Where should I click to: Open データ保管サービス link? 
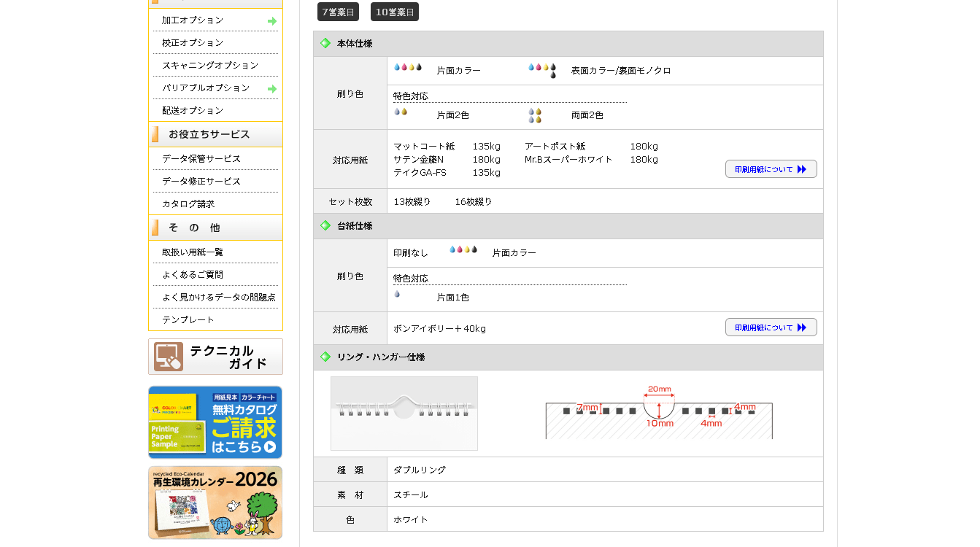click(201, 159)
